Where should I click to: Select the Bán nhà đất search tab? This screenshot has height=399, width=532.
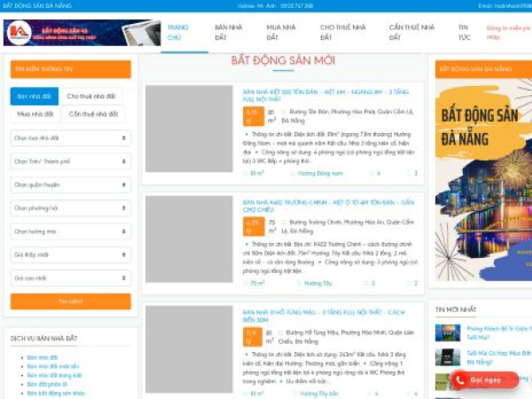[34, 96]
